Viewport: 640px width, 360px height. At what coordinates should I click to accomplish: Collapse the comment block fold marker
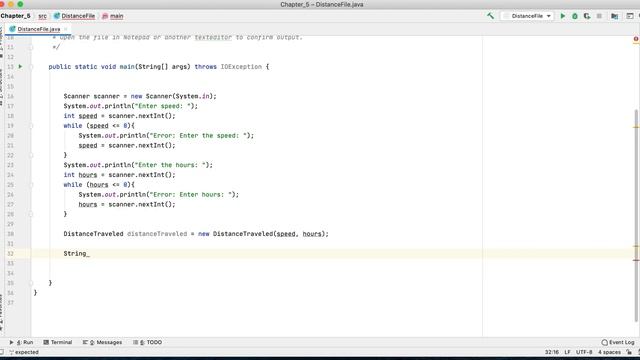[x=31, y=47]
